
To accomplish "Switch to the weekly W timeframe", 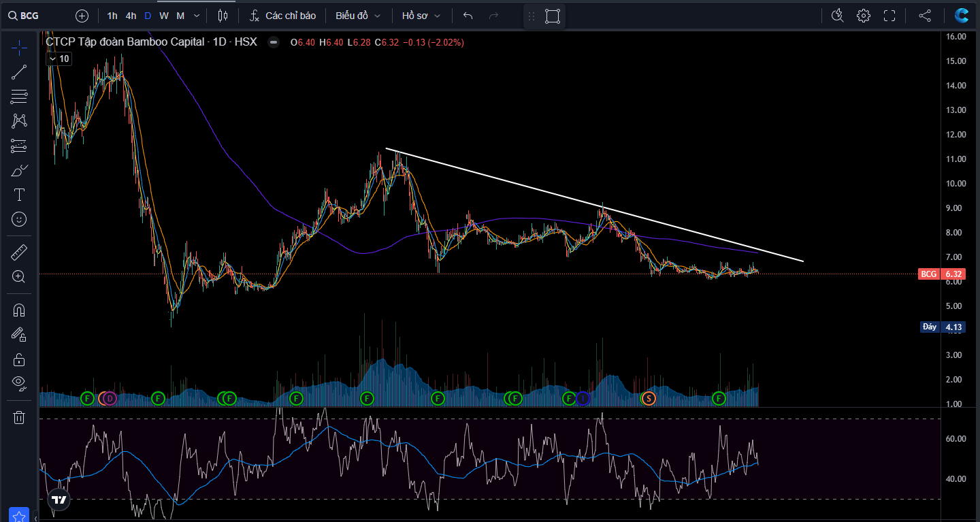I will (164, 16).
